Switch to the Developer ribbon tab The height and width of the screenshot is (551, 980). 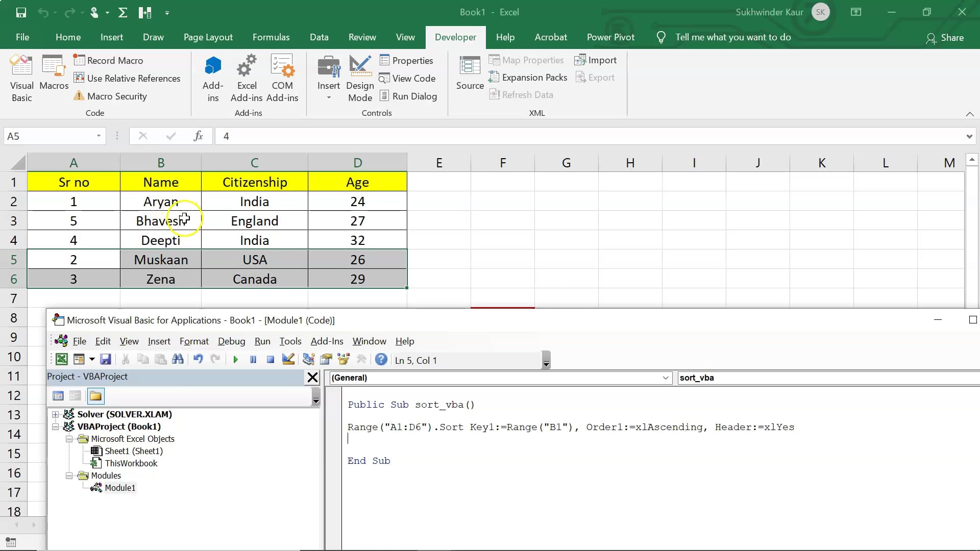pyautogui.click(x=455, y=37)
